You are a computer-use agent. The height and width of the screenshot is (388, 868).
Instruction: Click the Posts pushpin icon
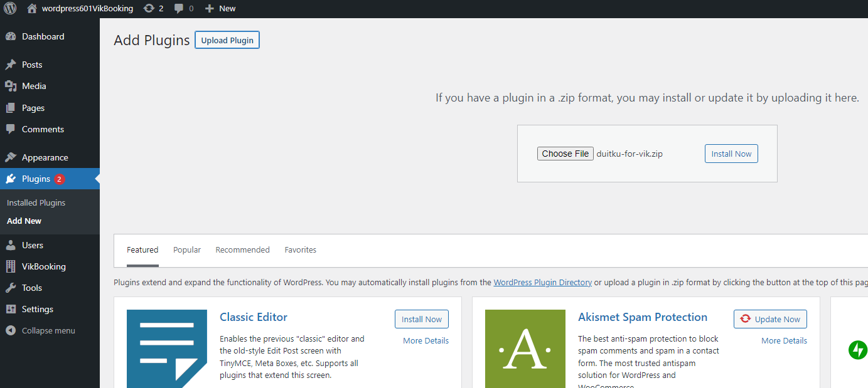coord(11,65)
